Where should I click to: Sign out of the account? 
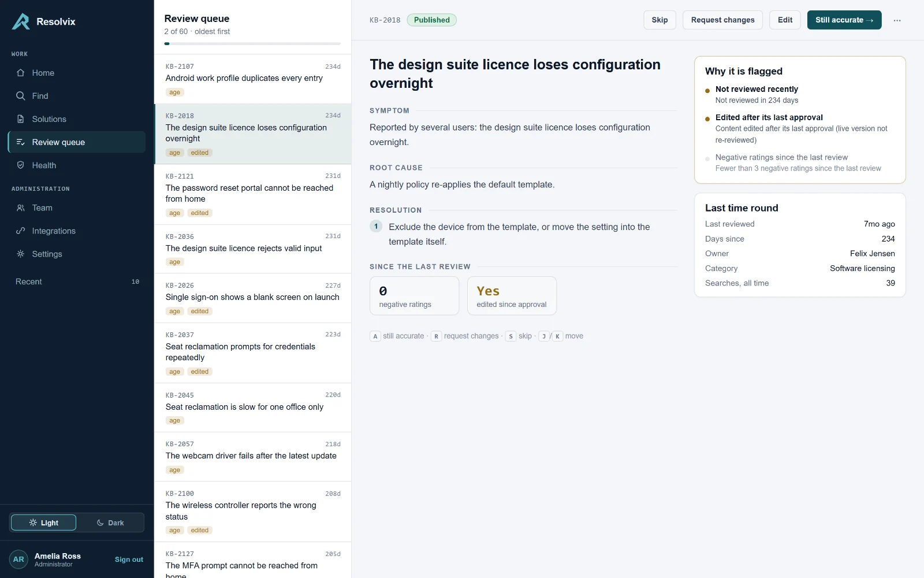(129, 560)
